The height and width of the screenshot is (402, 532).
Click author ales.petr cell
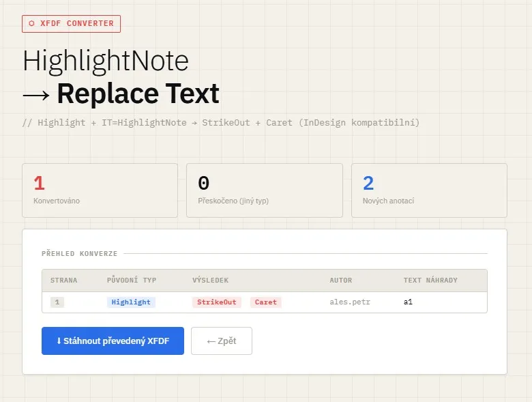coord(350,302)
